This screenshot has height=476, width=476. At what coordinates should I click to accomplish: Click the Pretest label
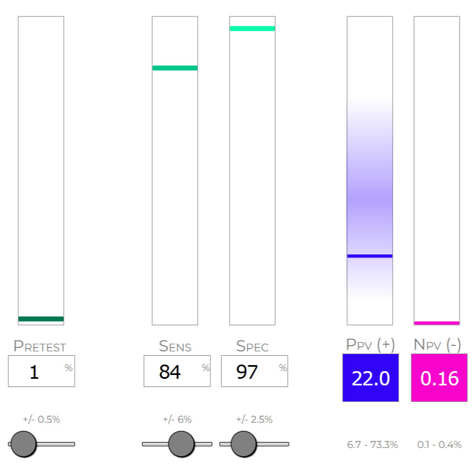tap(40, 346)
